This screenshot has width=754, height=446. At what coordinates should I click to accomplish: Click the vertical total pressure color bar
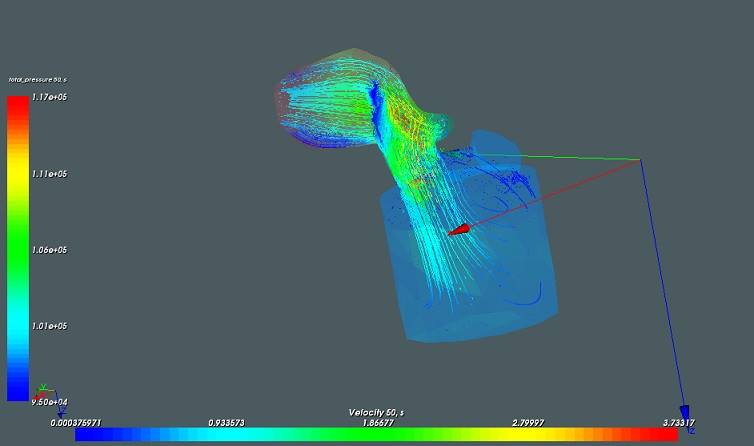point(18,248)
